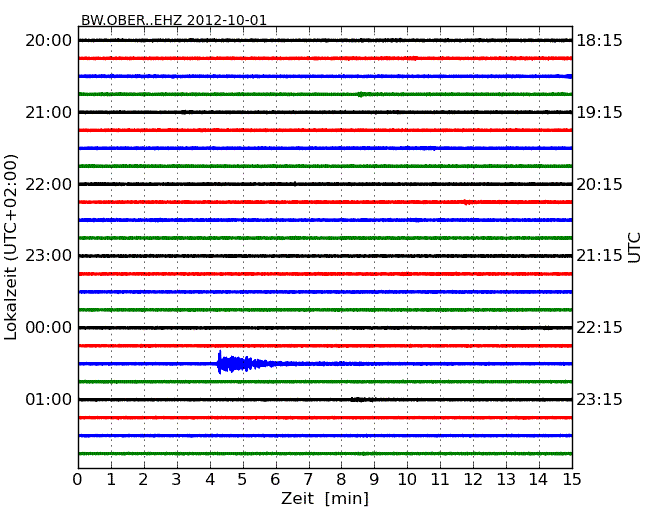Image resolution: width=650 pixels, height=520 pixels.
Task: Click the 01:00 local time tick label
Action: 49,399
